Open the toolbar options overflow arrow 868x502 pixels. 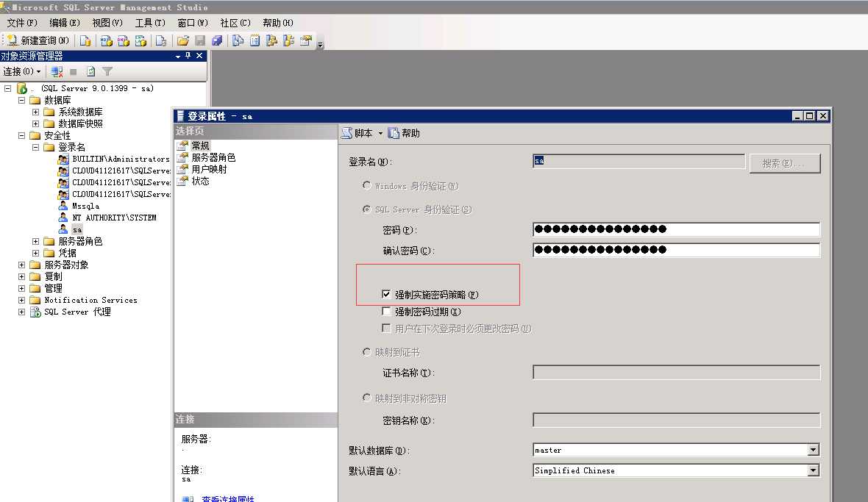(x=320, y=44)
